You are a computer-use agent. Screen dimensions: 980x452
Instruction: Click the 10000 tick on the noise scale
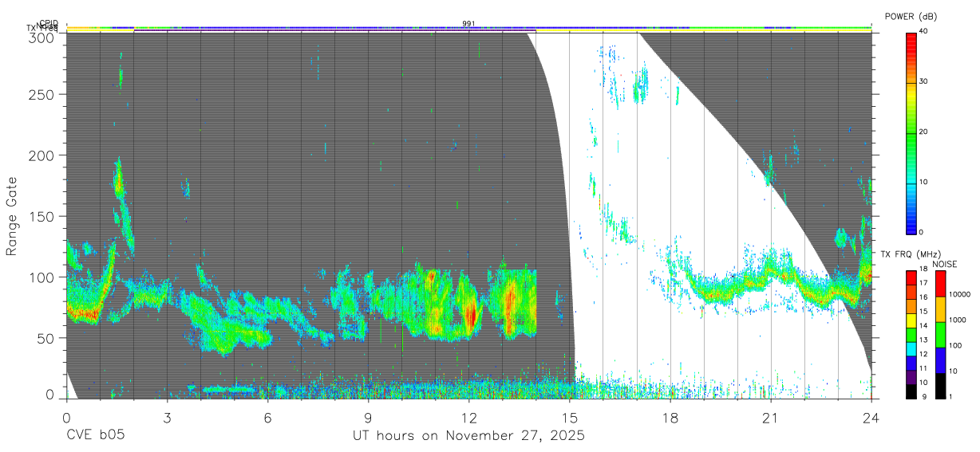(x=958, y=294)
